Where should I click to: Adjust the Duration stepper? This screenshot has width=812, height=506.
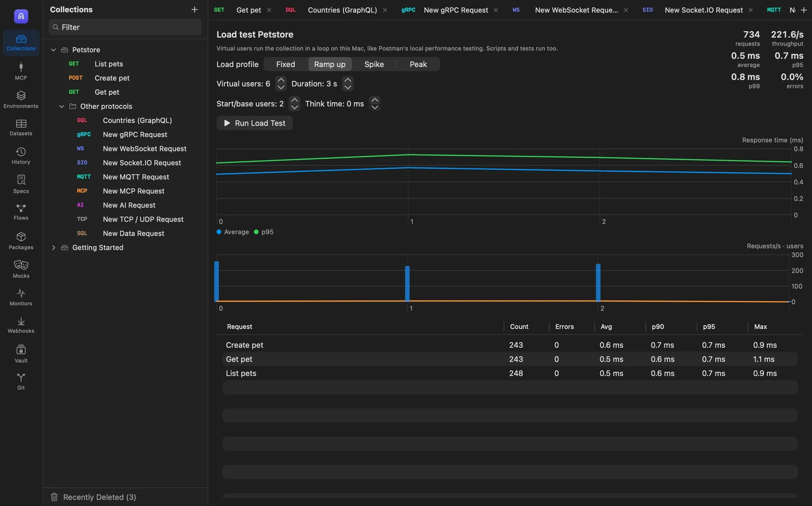[348, 84]
